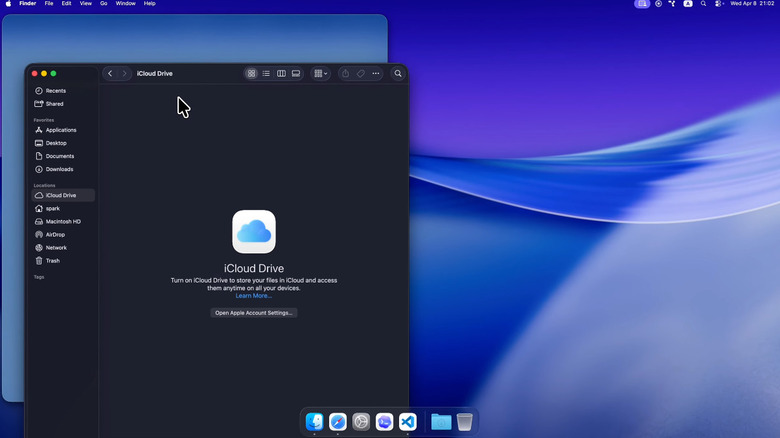The image size is (780, 438).
Task: Click the Locations section header
Action: [x=44, y=185]
